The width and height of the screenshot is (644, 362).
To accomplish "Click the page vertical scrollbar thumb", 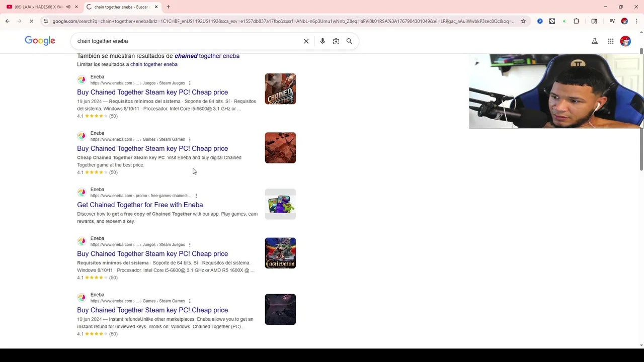I will [641, 109].
